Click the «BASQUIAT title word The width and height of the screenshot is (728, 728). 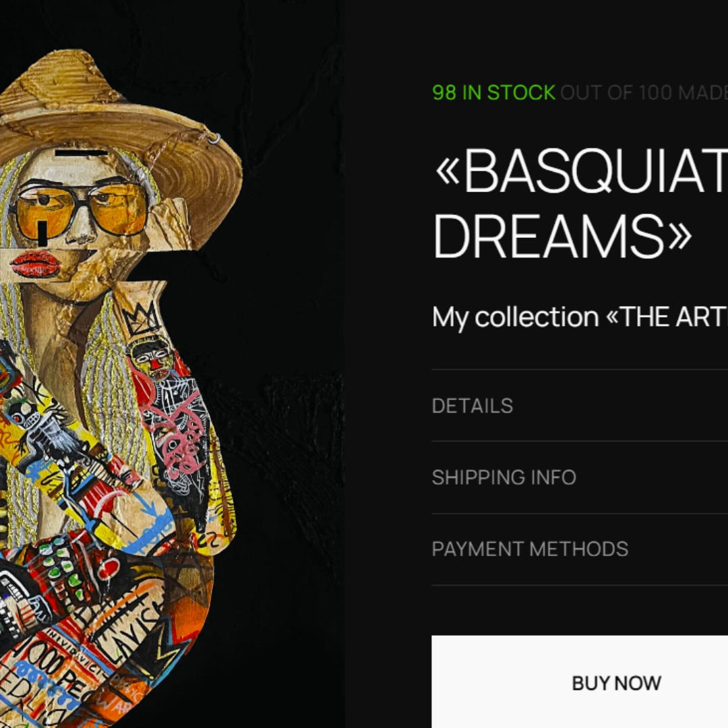pyautogui.click(x=581, y=171)
